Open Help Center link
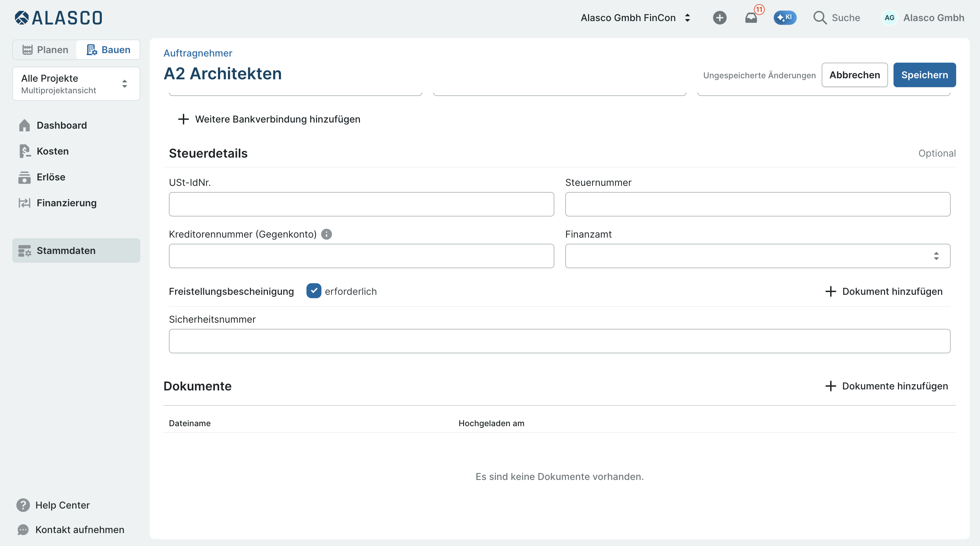 [x=62, y=505]
